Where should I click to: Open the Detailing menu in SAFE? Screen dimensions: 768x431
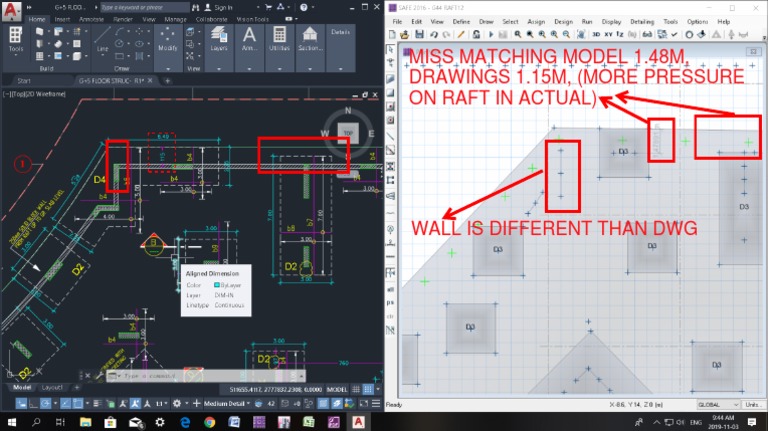(642, 22)
